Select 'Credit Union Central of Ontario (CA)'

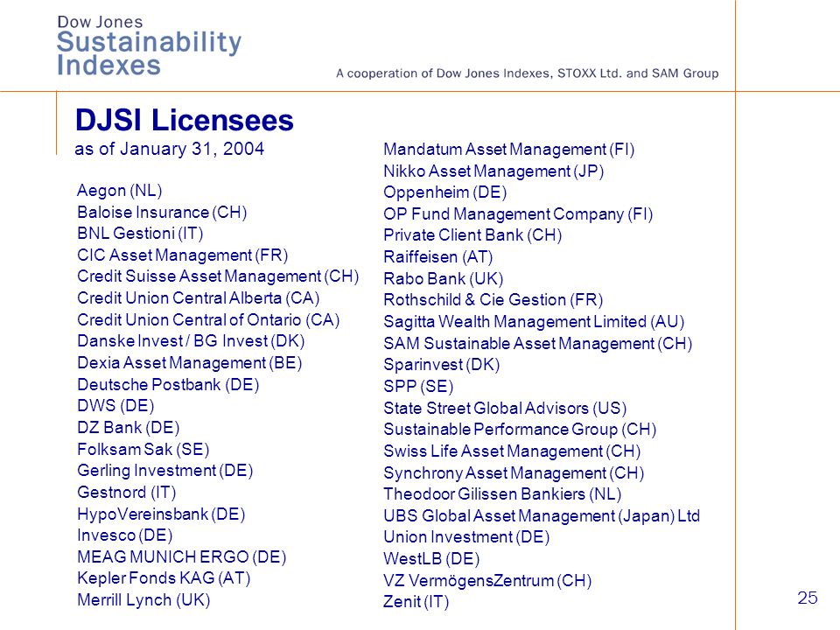click(208, 320)
